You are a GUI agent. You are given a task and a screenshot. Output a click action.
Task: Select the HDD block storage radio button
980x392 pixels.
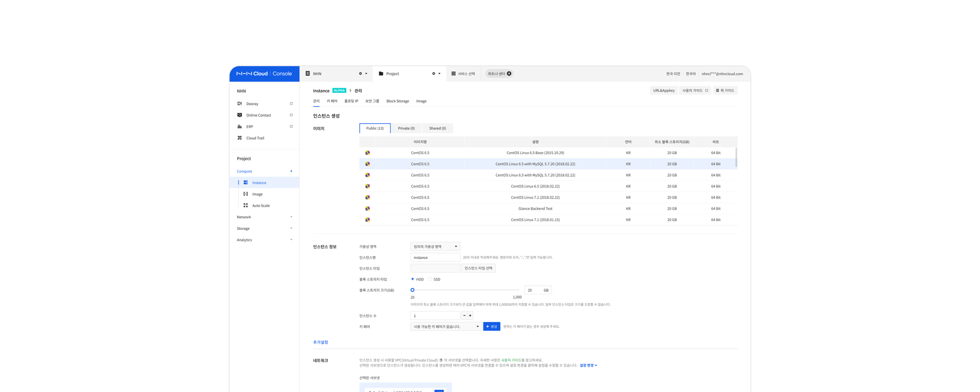point(412,279)
